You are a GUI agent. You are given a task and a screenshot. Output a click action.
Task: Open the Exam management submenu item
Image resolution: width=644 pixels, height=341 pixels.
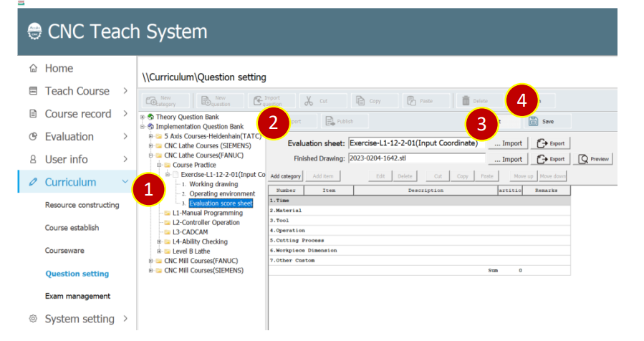(77, 296)
